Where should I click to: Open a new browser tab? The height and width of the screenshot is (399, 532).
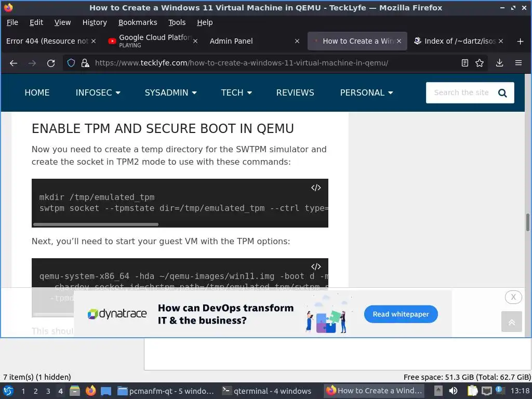pyautogui.click(x=520, y=42)
